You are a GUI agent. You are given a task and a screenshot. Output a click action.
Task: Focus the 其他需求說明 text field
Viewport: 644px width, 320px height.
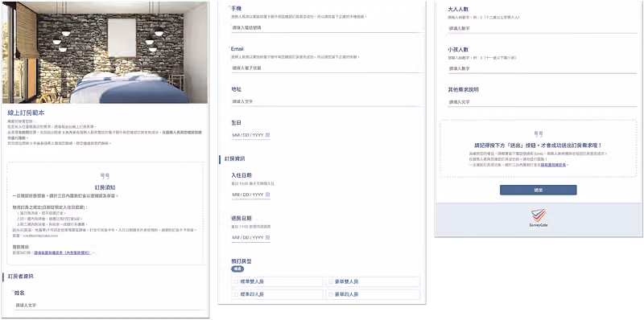(542, 102)
